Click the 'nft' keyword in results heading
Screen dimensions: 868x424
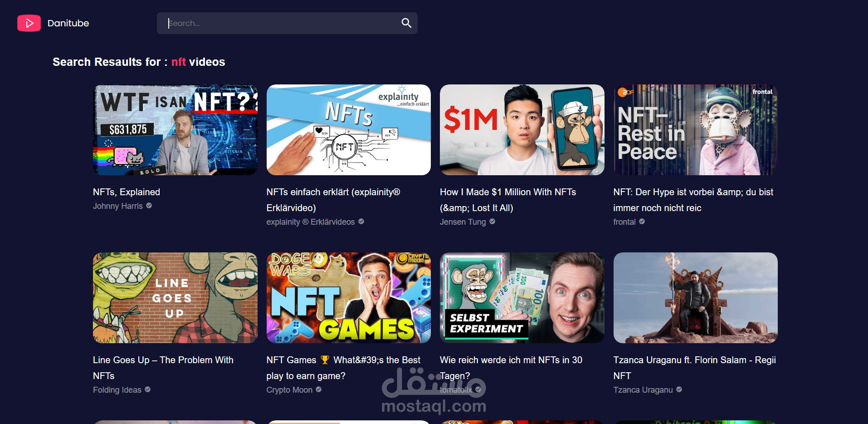click(x=179, y=62)
